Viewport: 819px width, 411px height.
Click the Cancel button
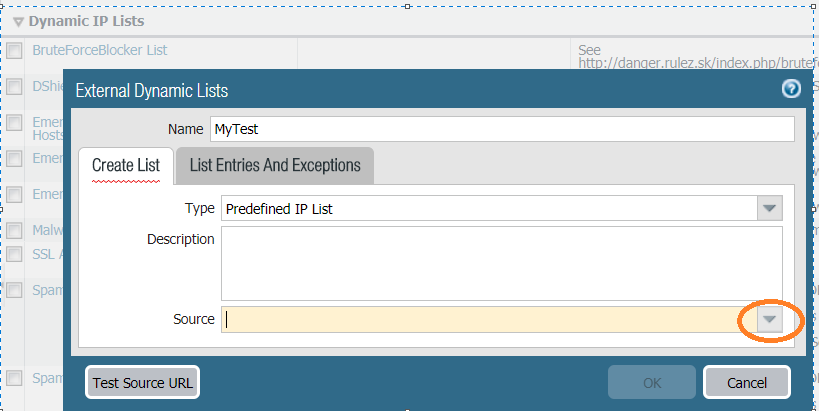coord(746,382)
